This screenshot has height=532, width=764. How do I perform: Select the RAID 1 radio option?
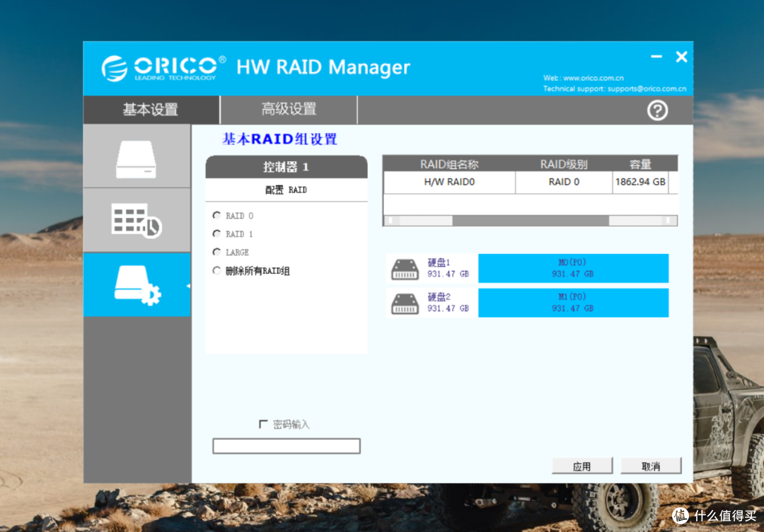217,234
